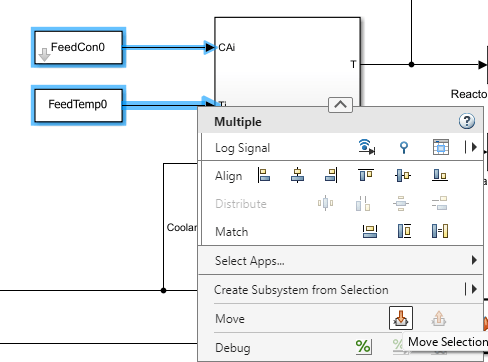Click the Align row label
The height and width of the screenshot is (362, 488).
pos(228,176)
